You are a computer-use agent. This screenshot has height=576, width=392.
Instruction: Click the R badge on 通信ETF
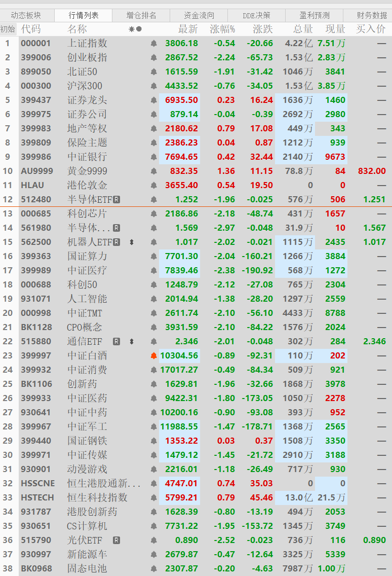coord(116,342)
